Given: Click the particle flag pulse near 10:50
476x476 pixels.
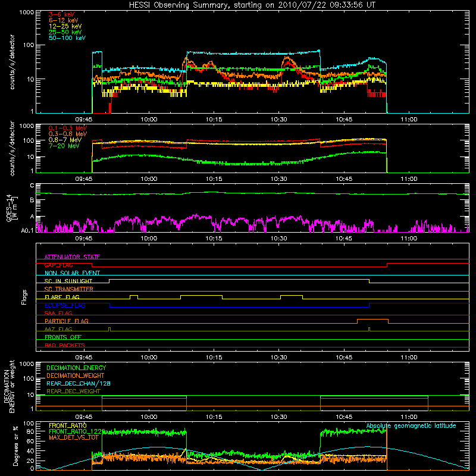Looking at the screenshot, I should [x=373, y=321].
